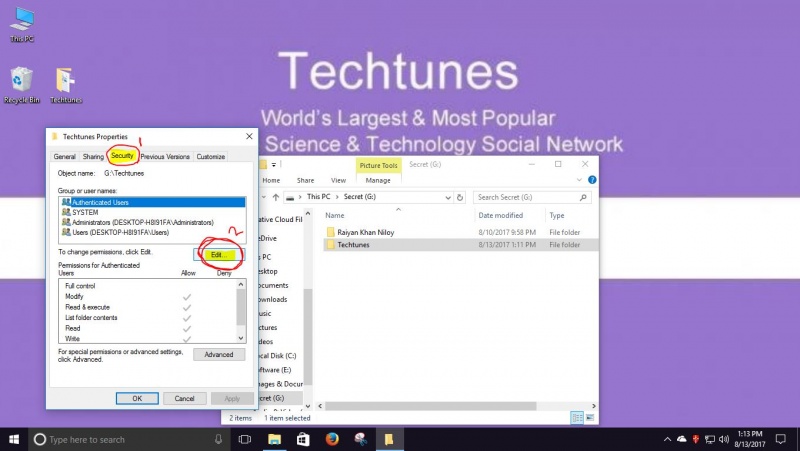Select the Techtunes folder icon on desktop
The width and height of the screenshot is (800, 451).
(66, 85)
